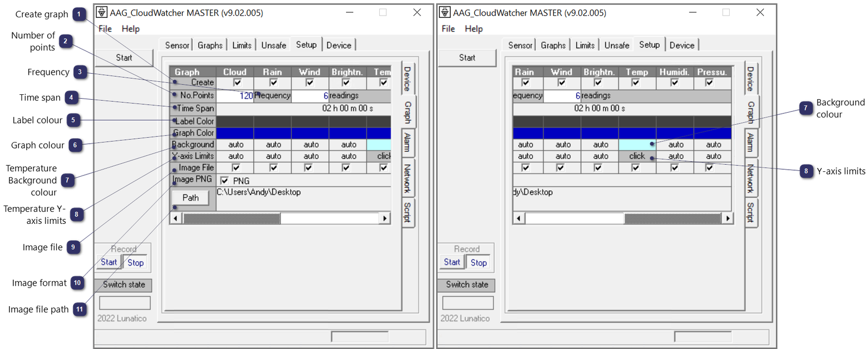868x349 pixels.
Task: Select the Device top tab in the left window
Action: pyautogui.click(x=339, y=46)
